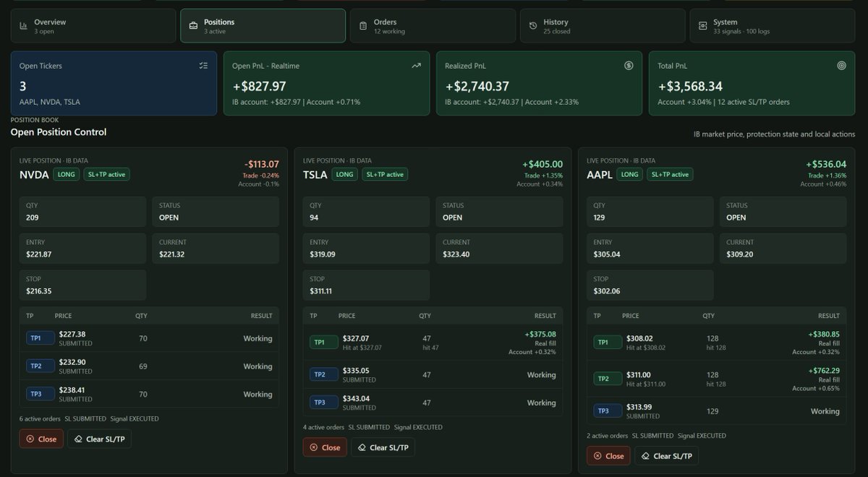Click AAPL stop price $302.06
868x477 pixels.
tap(606, 291)
